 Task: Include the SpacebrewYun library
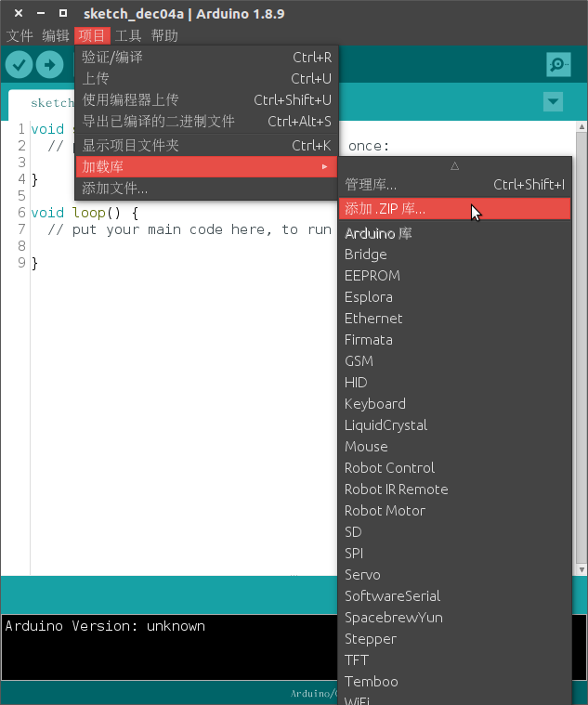[454, 618]
